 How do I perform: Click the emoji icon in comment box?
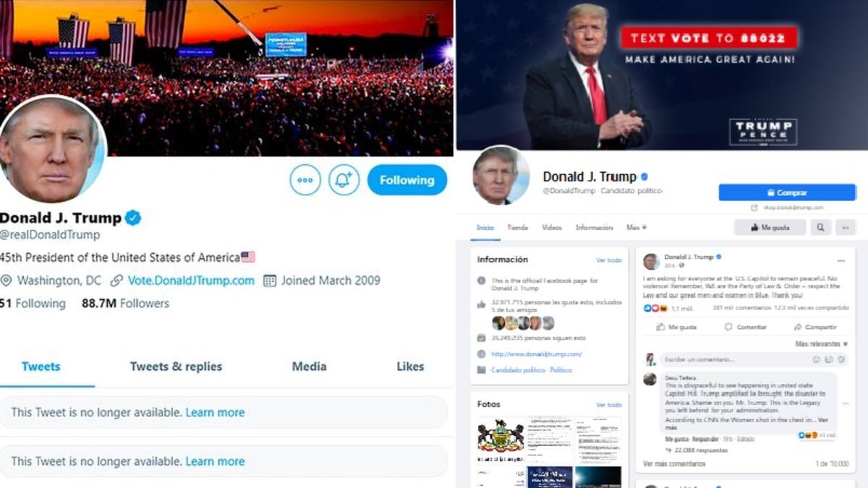pyautogui.click(x=817, y=359)
